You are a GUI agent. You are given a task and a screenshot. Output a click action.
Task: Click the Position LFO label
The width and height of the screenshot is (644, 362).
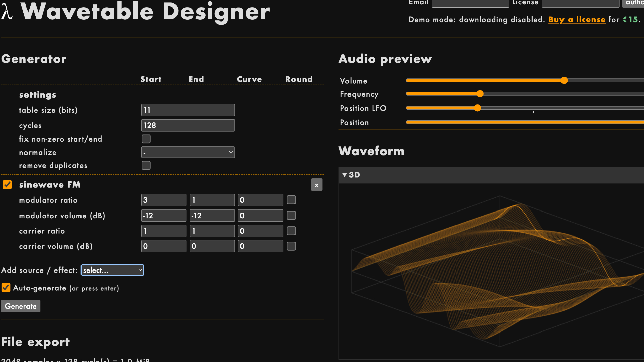[x=363, y=108]
